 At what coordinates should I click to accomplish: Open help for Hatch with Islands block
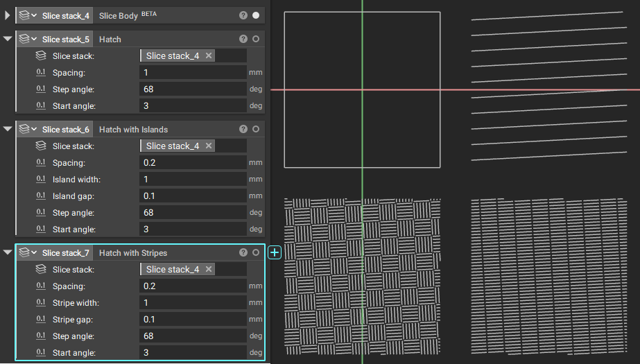[243, 129]
